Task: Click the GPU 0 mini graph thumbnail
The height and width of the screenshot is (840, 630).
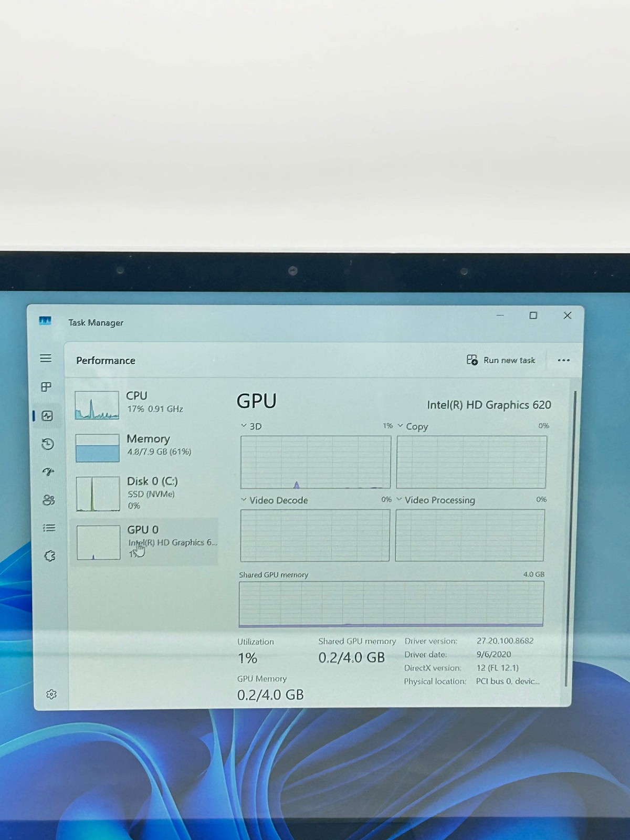Action: 99,542
